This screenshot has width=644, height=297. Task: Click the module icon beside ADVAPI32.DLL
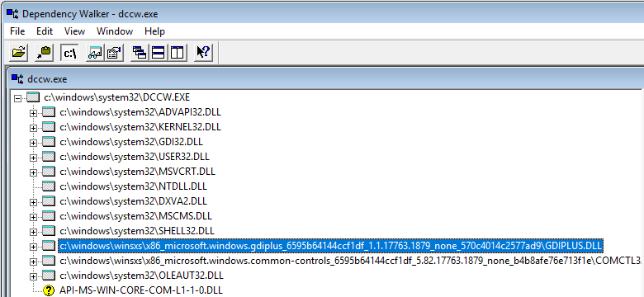(x=49, y=112)
